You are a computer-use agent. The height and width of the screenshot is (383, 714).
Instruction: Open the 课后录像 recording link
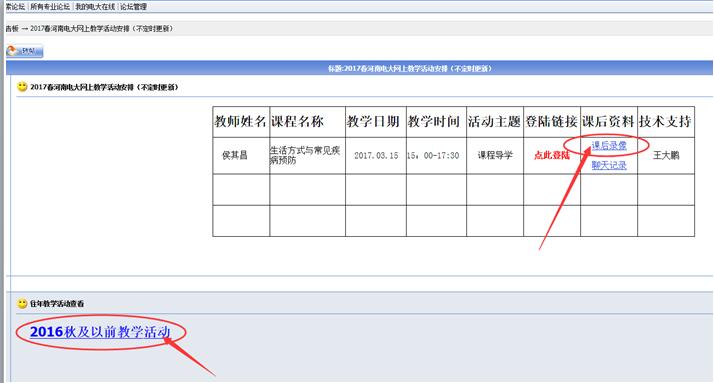(x=609, y=145)
